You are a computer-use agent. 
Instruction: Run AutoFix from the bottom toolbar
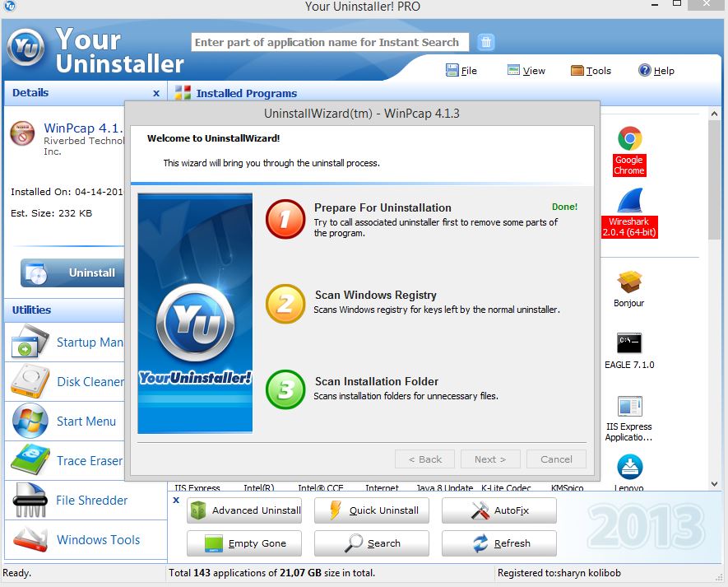(499, 510)
